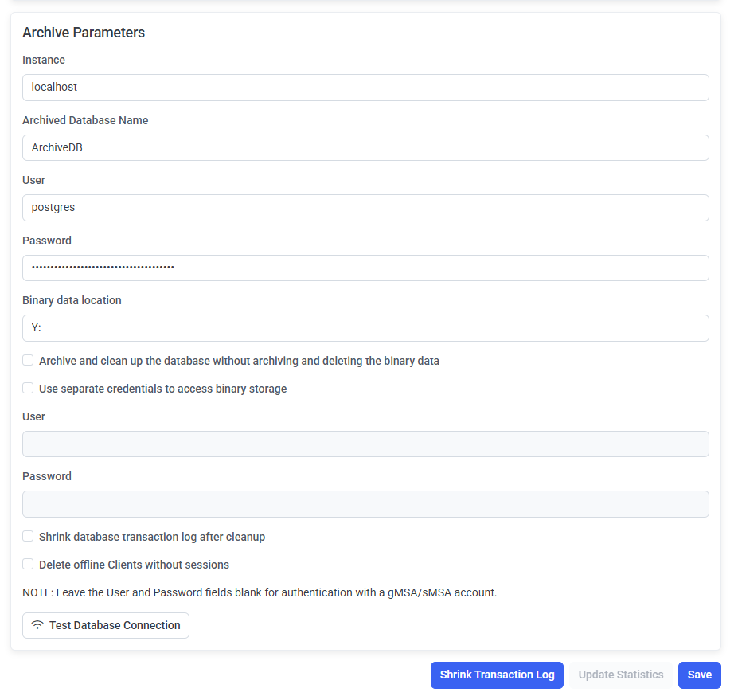The image size is (734, 700).
Task: Click the empty binary storage User field
Action: [365, 444]
